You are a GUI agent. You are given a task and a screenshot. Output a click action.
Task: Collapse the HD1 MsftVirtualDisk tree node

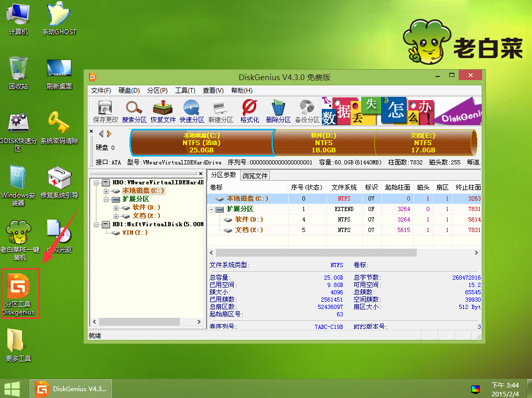coord(96,225)
